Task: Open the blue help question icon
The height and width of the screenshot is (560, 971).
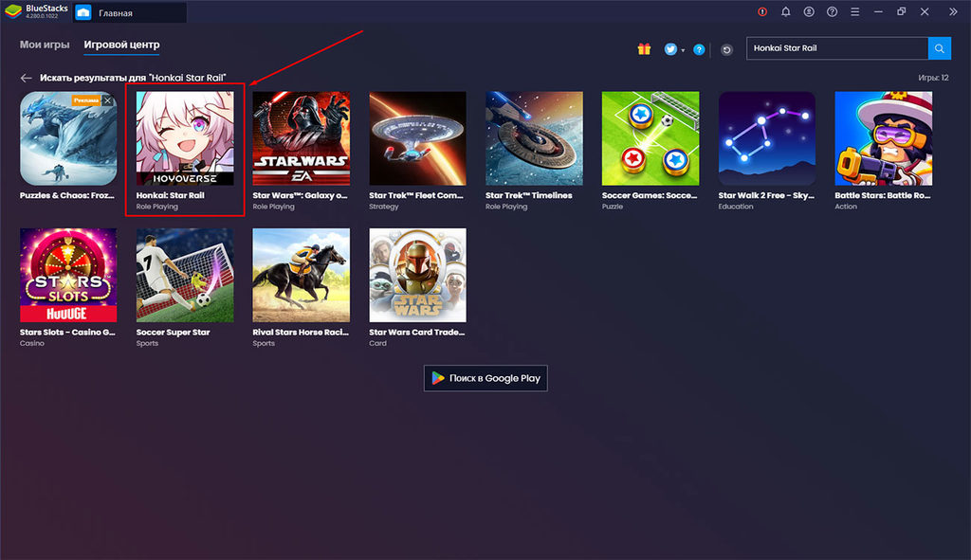Action: pyautogui.click(x=699, y=49)
